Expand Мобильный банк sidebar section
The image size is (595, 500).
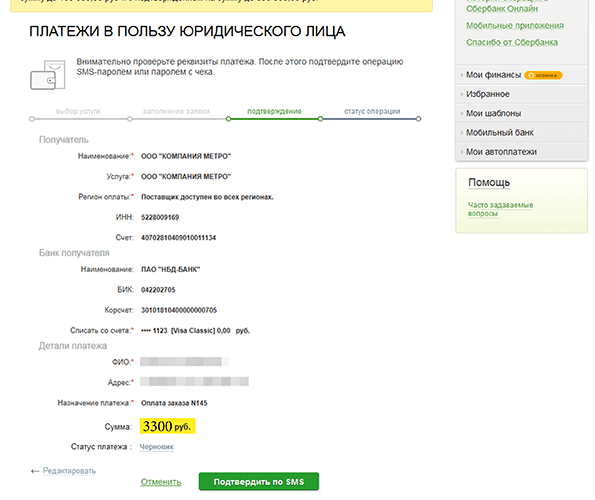click(x=499, y=132)
